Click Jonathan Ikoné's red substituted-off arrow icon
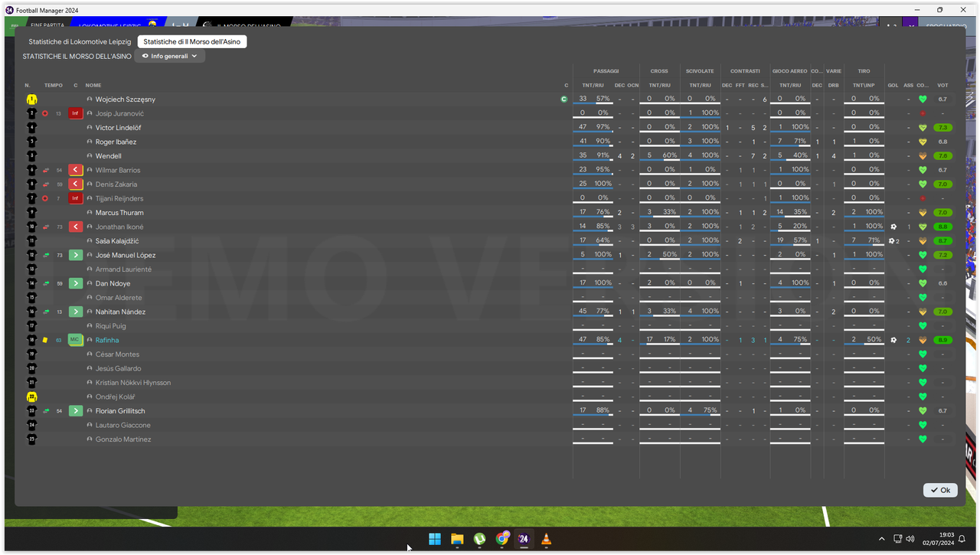980x555 pixels. [x=76, y=227]
